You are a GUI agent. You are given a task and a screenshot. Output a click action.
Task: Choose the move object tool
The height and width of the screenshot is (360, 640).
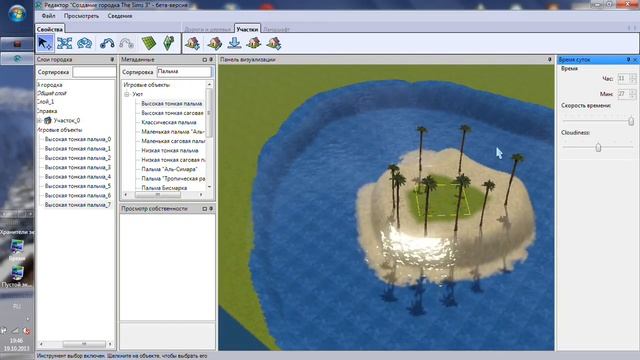pyautogui.click(x=64, y=43)
